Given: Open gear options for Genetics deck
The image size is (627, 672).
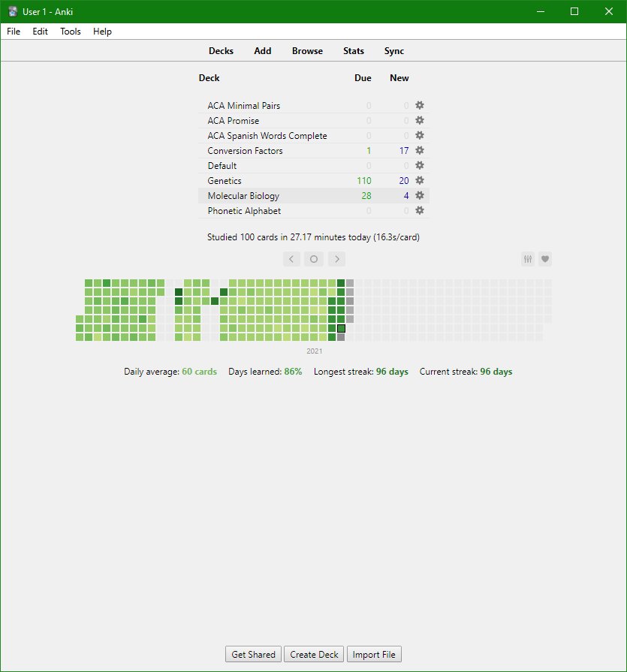Looking at the screenshot, I should tap(420, 181).
